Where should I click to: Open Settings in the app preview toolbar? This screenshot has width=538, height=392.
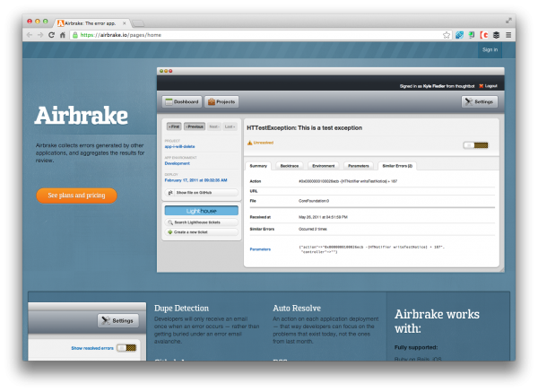pos(480,102)
